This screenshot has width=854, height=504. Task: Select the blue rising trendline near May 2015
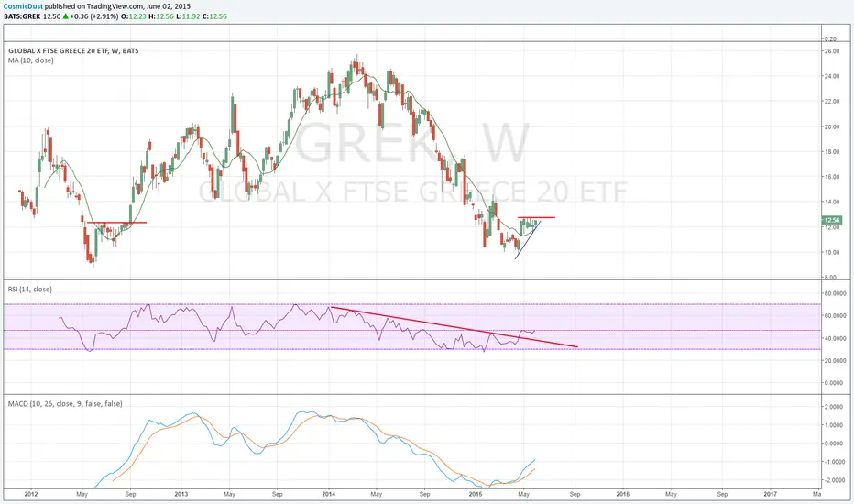tap(527, 240)
